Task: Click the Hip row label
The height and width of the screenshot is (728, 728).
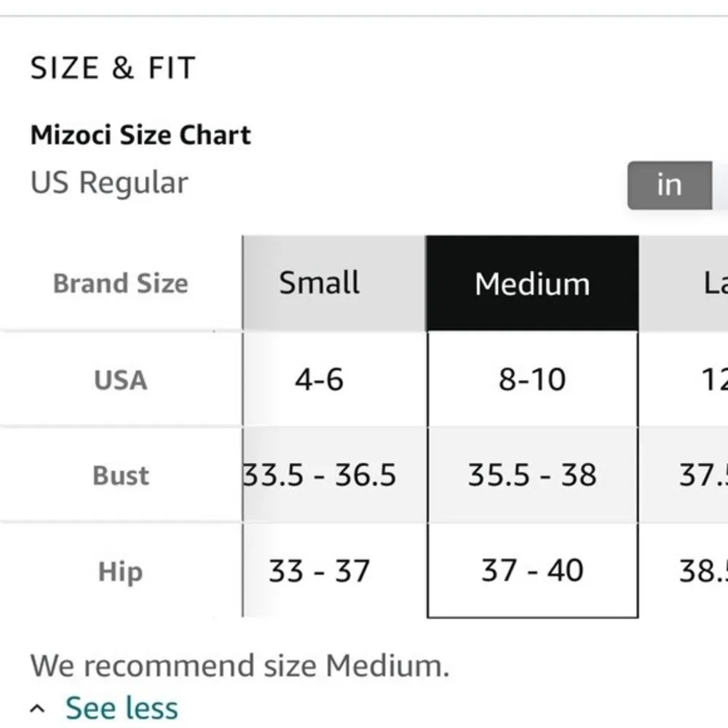Action: click(x=120, y=571)
